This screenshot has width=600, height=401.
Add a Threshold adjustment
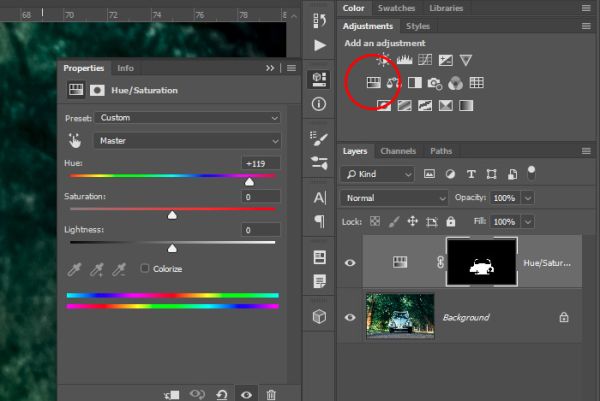(425, 106)
